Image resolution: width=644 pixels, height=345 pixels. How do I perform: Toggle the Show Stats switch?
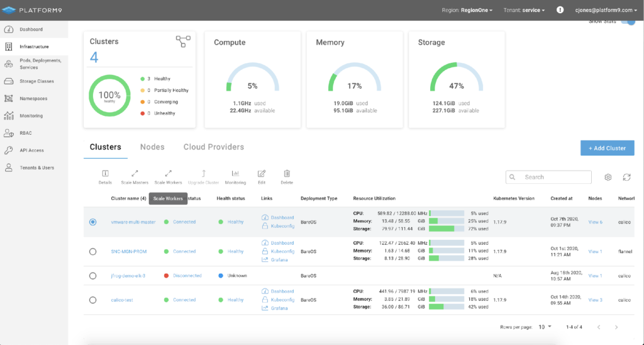tap(627, 21)
